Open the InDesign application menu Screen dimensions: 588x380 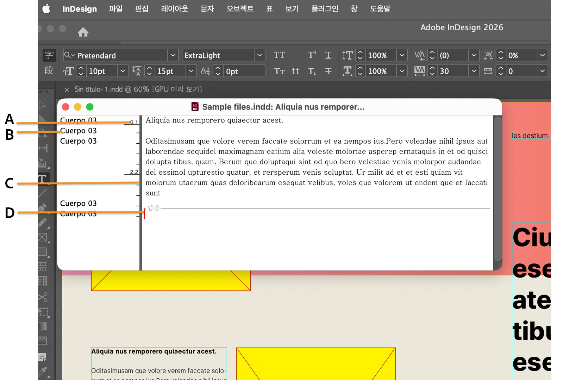[80, 9]
